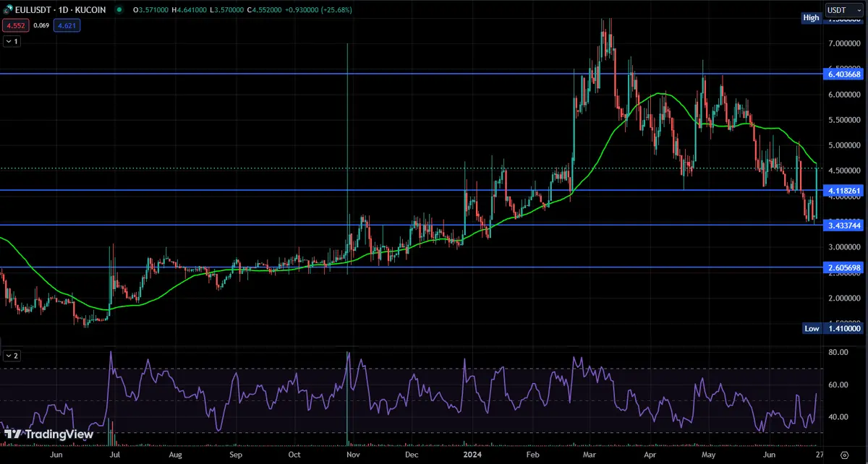
Task: Open the USDT currency dropdown
Action: 843,12
